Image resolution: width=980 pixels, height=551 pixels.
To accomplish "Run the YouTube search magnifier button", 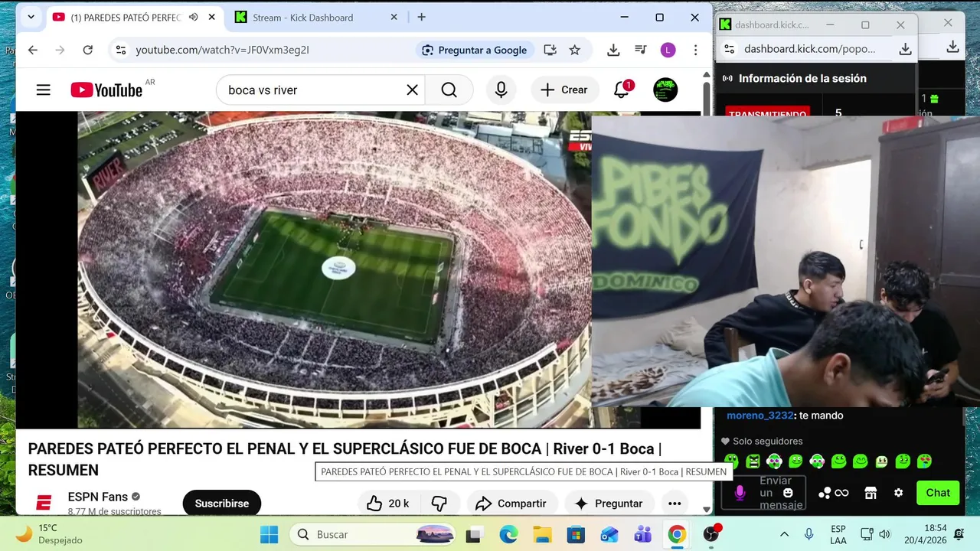I will pos(449,90).
